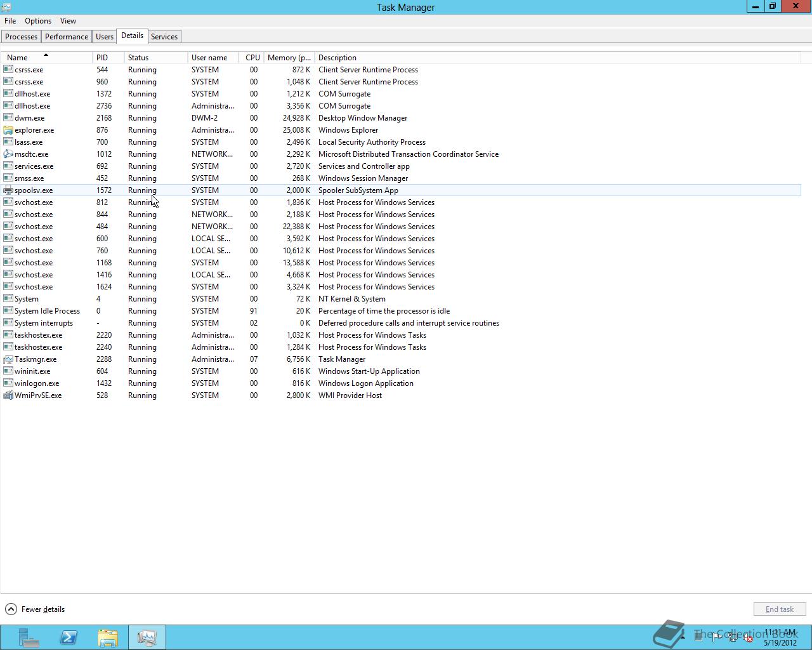Click the smss.exe process icon

[8, 178]
